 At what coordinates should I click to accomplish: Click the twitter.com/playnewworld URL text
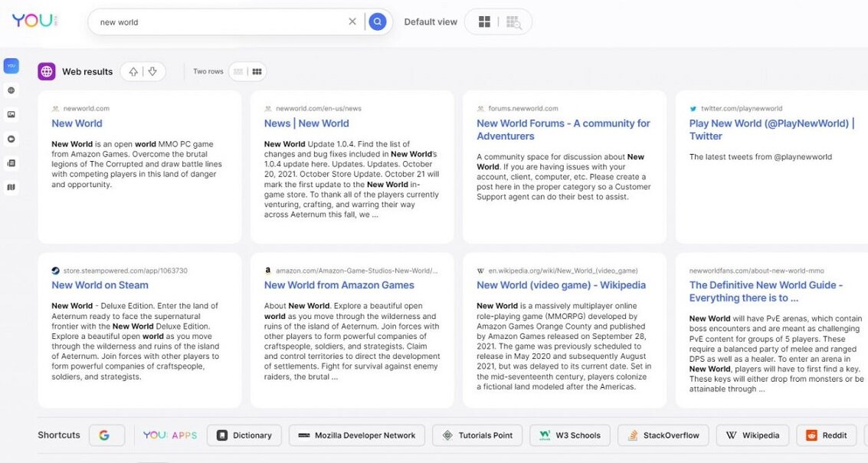(742, 109)
